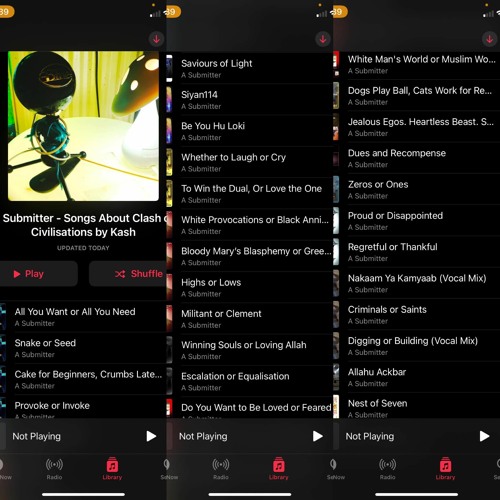Open the Nakaam Ya Kamyaab (Vocal Mix) song
500x500 pixels.
(x=417, y=283)
